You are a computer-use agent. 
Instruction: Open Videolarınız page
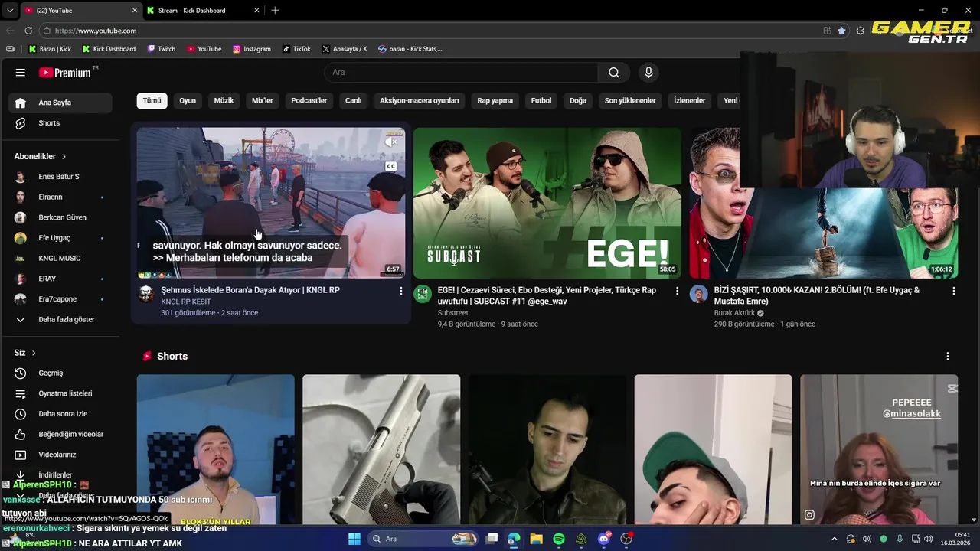[60, 455]
